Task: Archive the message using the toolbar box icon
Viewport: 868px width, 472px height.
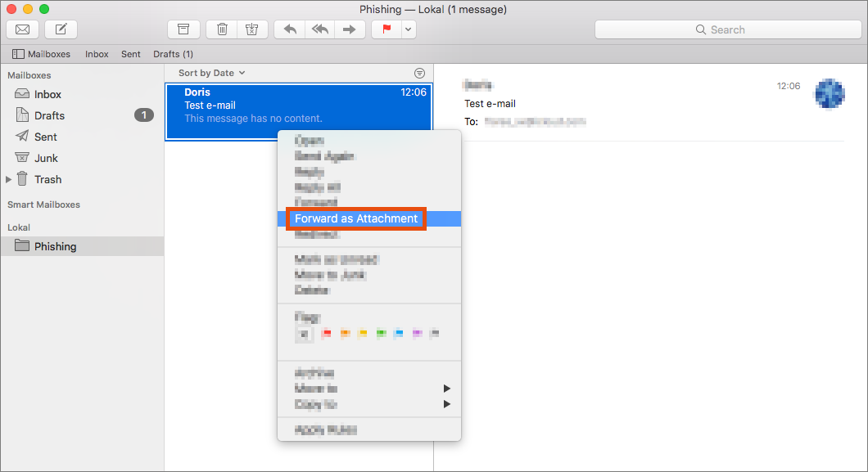Action: pos(183,29)
